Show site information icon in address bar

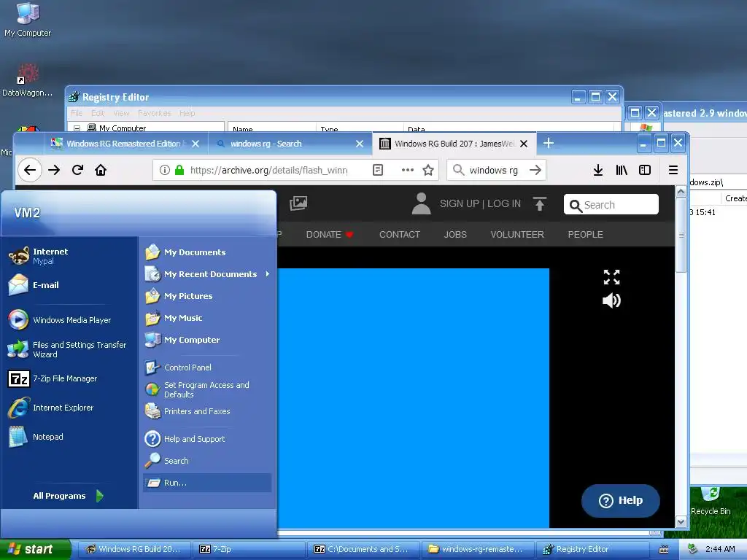point(164,170)
